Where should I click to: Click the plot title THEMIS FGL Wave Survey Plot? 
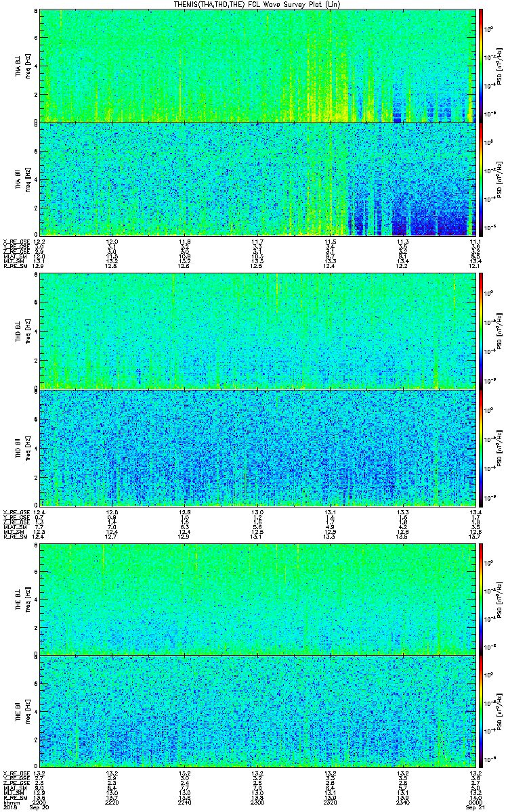pyautogui.click(x=256, y=4)
